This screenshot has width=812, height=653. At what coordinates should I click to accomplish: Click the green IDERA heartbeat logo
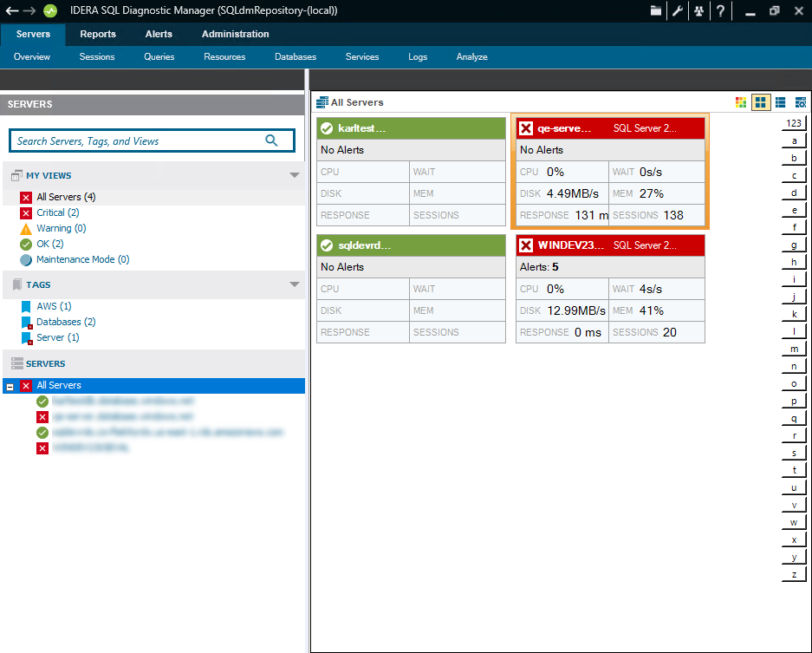click(50, 11)
